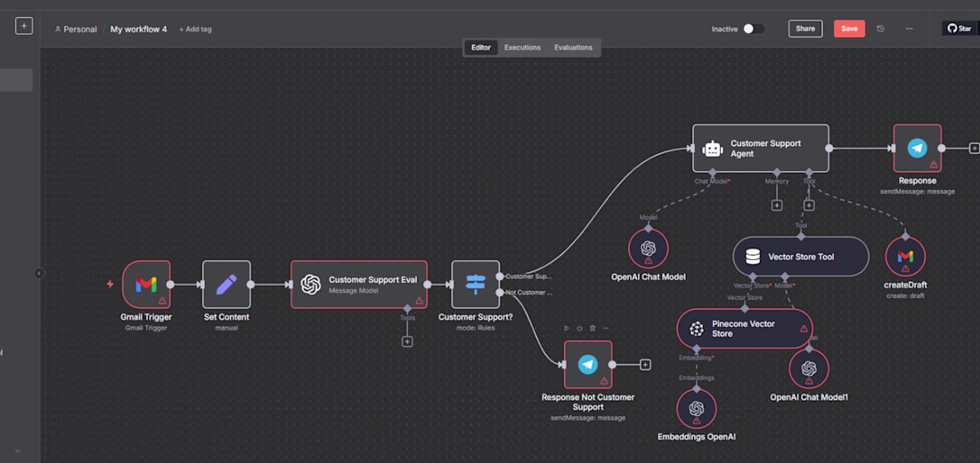Delete the Response Not Customer Support node
Screen dimensions: 980x463
coord(592,328)
